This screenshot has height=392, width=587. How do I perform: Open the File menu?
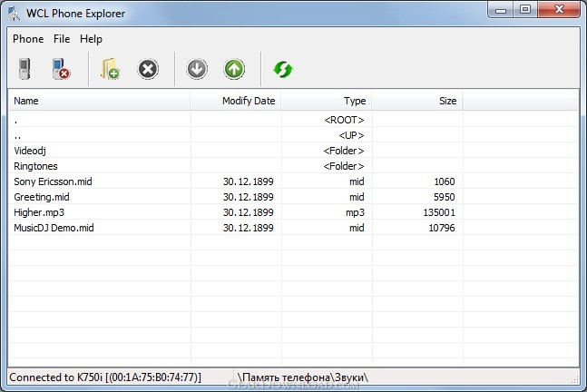(62, 39)
